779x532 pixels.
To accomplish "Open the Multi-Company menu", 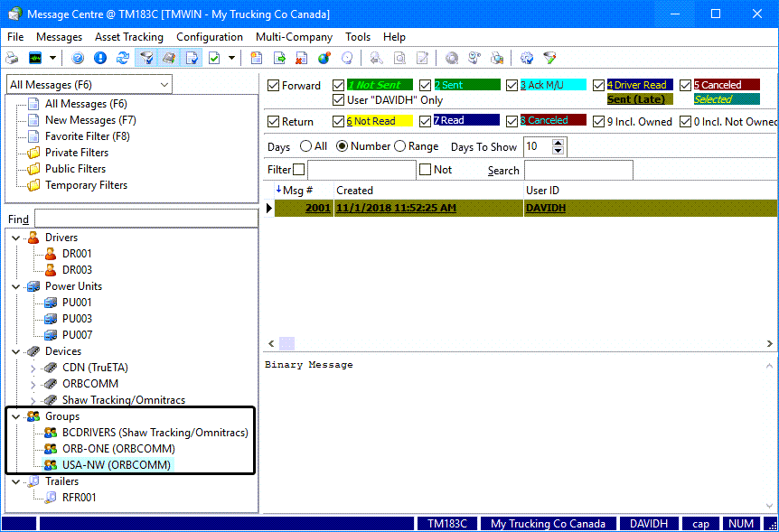I will pyautogui.click(x=294, y=37).
